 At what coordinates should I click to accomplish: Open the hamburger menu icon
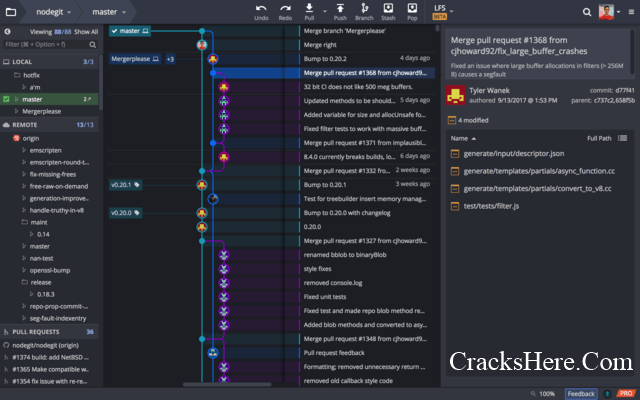pos(631,12)
